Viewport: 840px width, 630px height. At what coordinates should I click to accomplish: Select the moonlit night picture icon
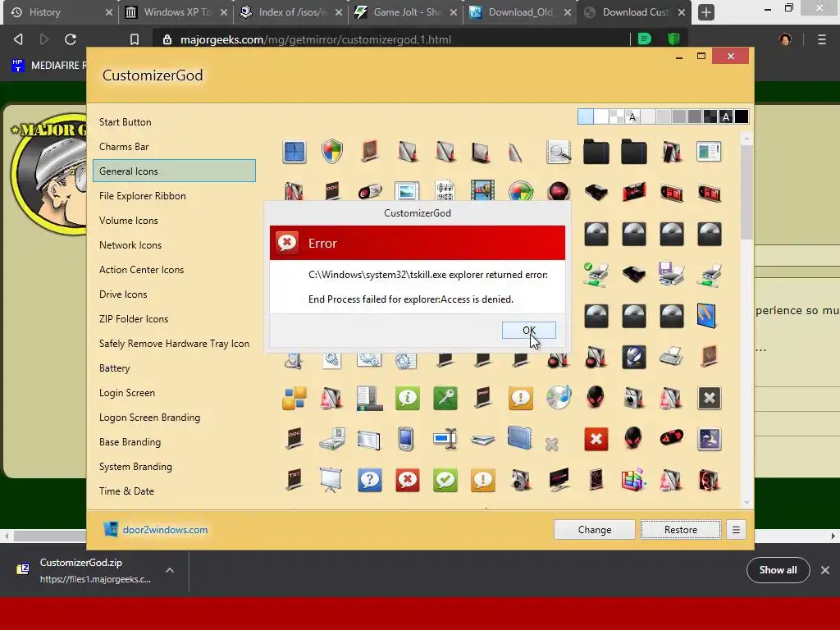710,440
